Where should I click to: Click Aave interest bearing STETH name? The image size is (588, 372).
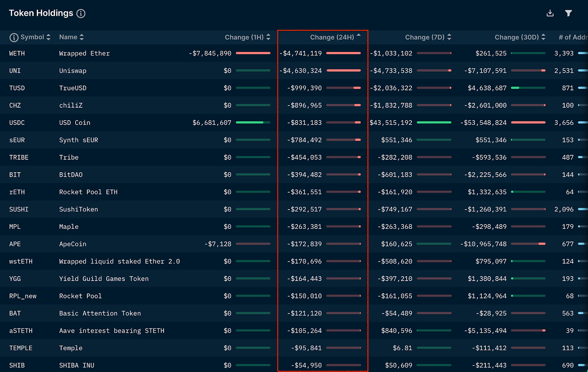point(112,331)
